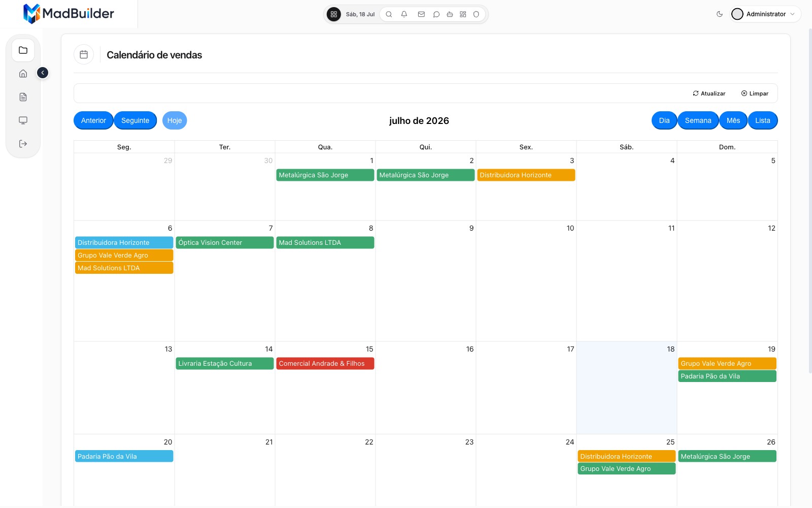Image resolution: width=812 pixels, height=508 pixels.
Task: Click the folder icon in sidebar
Action: (x=23, y=50)
